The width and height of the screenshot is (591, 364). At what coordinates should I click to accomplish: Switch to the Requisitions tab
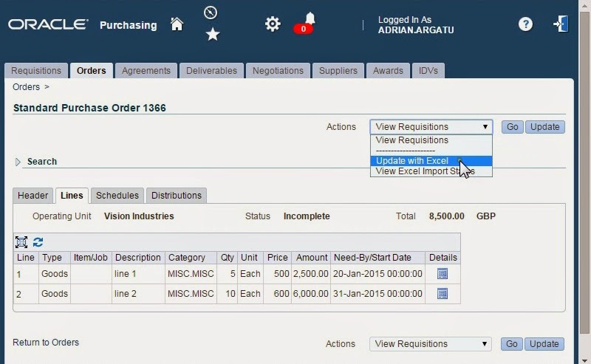[x=36, y=71]
